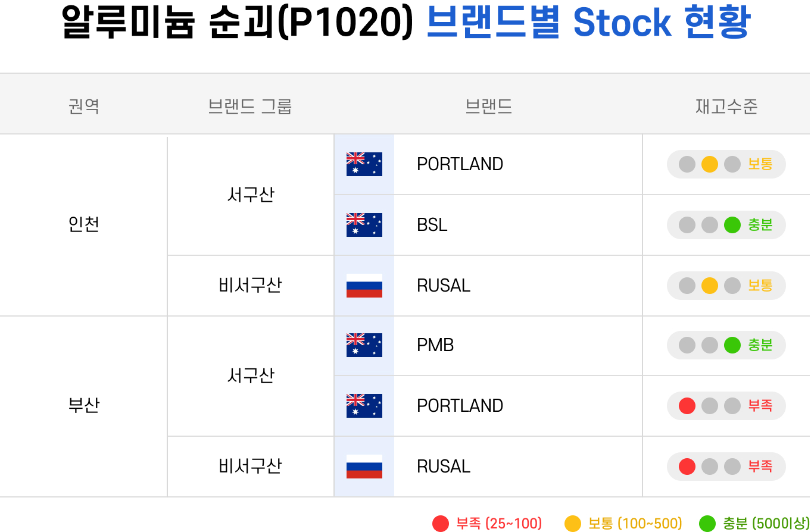Click Russian flag in Incheon RUSAL row
This screenshot has width=811, height=532.
364,286
